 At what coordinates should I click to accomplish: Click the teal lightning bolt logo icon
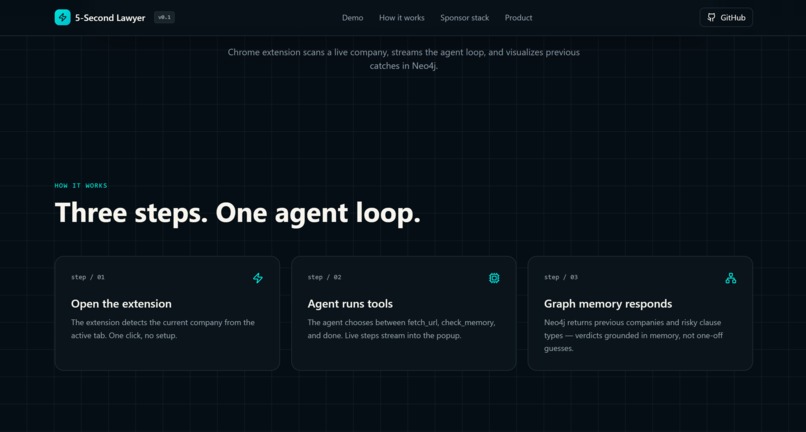(62, 17)
